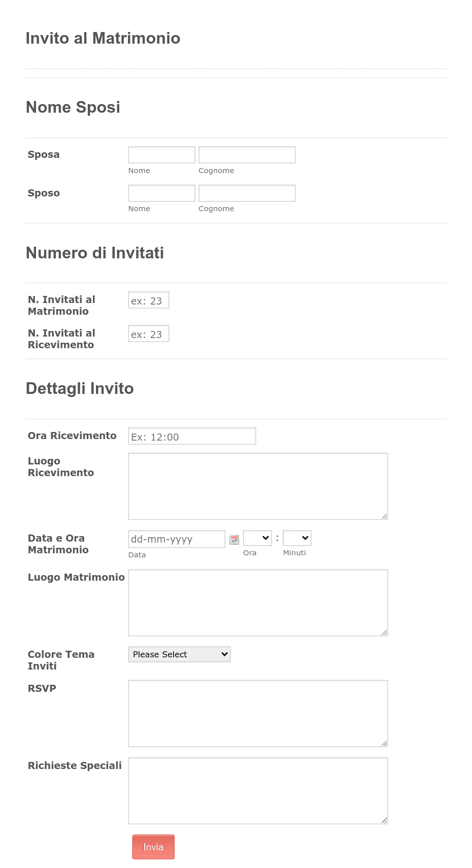Click the N. Invitati al Ricevimento field
The width and height of the screenshot is (472, 868).
click(x=148, y=333)
